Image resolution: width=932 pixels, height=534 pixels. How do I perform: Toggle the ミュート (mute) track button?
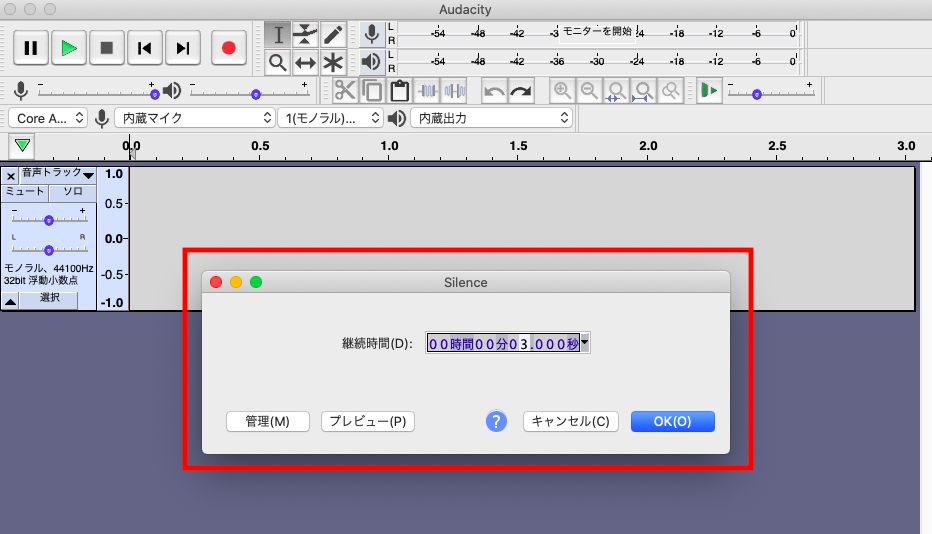pos(25,191)
